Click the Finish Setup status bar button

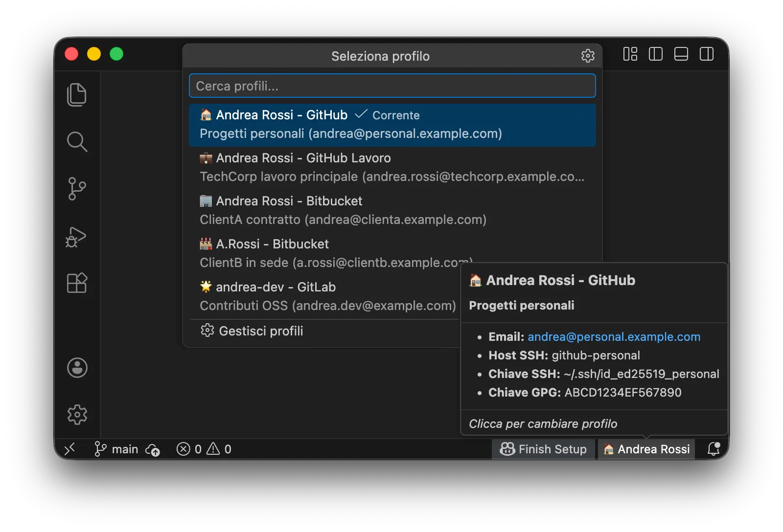click(x=543, y=449)
